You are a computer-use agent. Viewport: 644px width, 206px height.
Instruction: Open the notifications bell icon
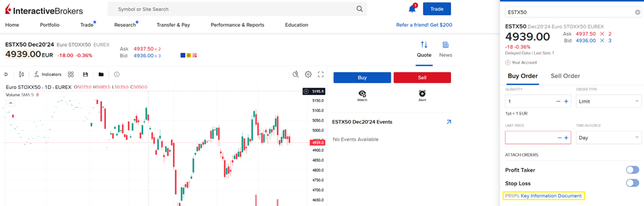(x=412, y=9)
